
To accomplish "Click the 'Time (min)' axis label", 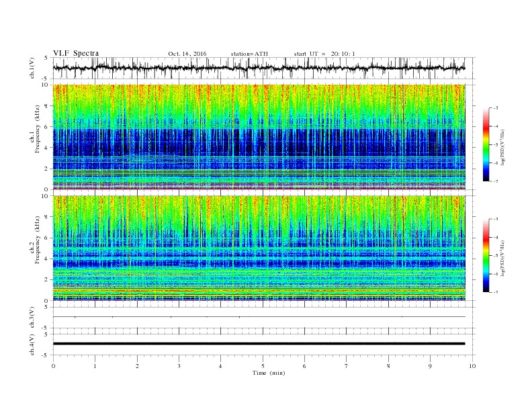I will point(269,373).
